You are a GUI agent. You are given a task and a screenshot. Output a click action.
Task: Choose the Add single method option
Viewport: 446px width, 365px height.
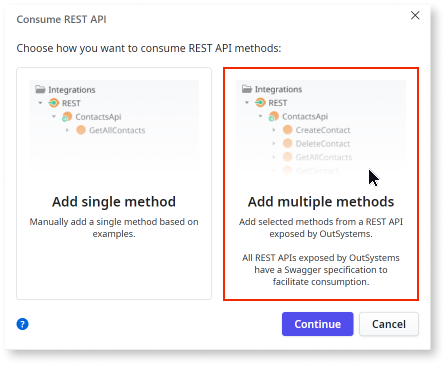(114, 183)
